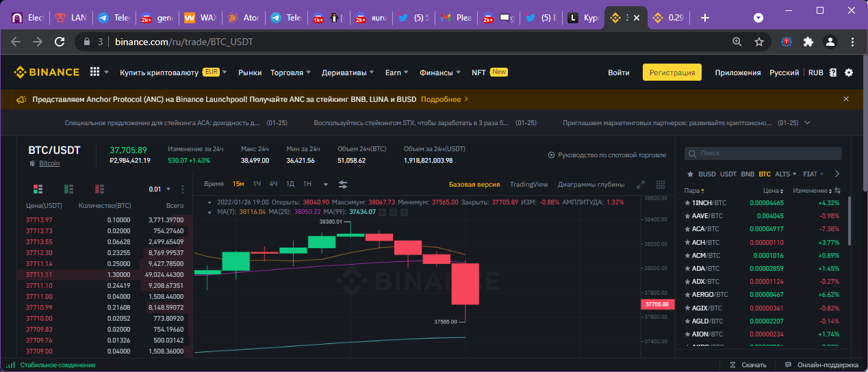Expand Торговля dropdown menu
868x372 pixels.
(291, 72)
